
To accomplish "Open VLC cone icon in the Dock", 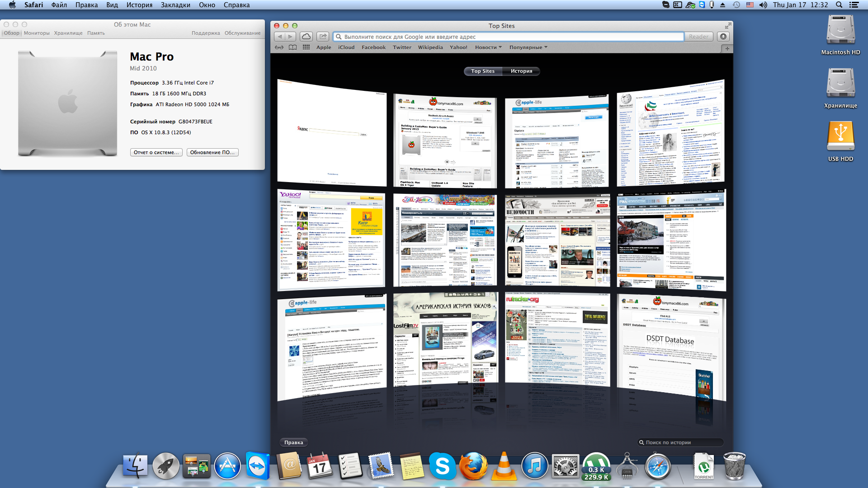I will (x=504, y=466).
